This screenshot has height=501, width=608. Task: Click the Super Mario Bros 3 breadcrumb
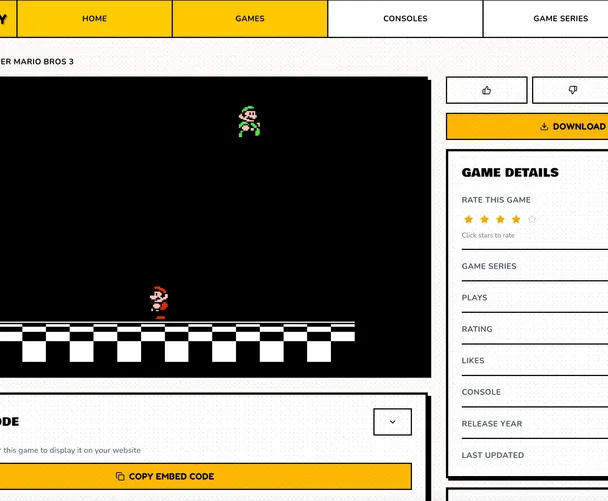[37, 62]
